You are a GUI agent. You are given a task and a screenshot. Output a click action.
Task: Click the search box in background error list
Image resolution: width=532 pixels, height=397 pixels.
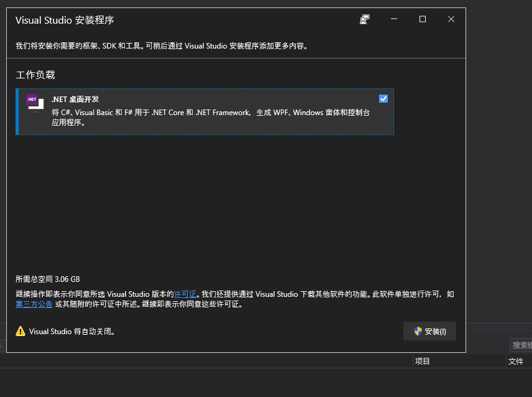(x=521, y=345)
